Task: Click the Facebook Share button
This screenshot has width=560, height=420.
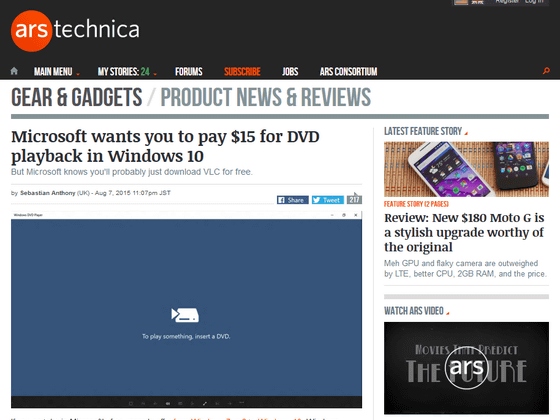Action: 292,200
